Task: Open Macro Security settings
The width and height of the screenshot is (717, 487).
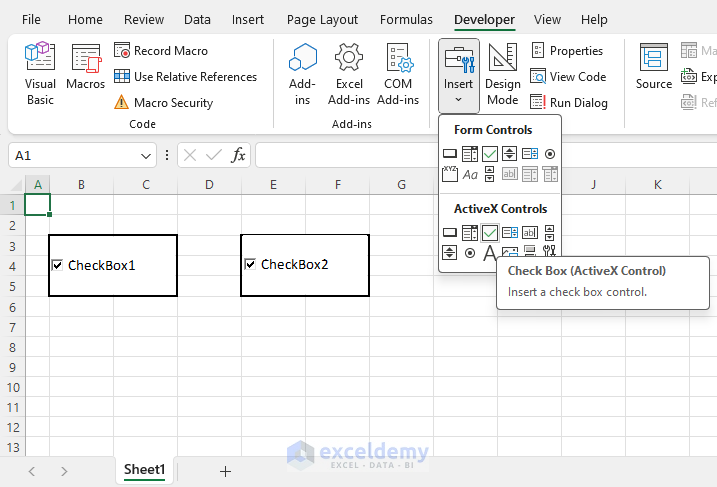Action: click(163, 103)
